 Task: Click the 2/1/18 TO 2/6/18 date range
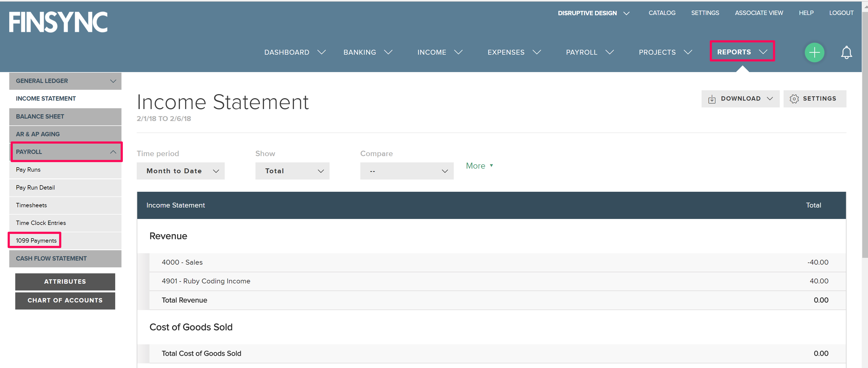coord(164,119)
